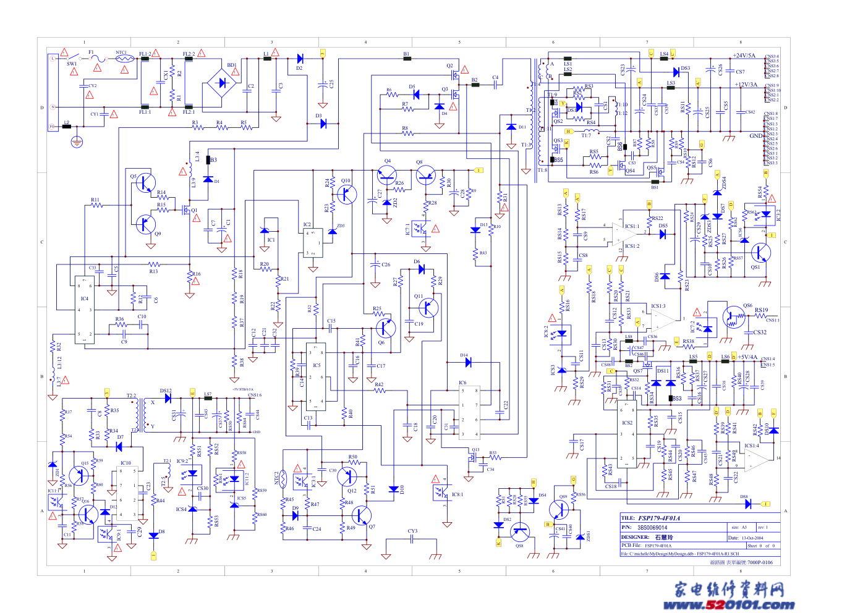Select the IC6 chip block
Viewport: 868px width, 613px height.
pyautogui.click(x=470, y=412)
